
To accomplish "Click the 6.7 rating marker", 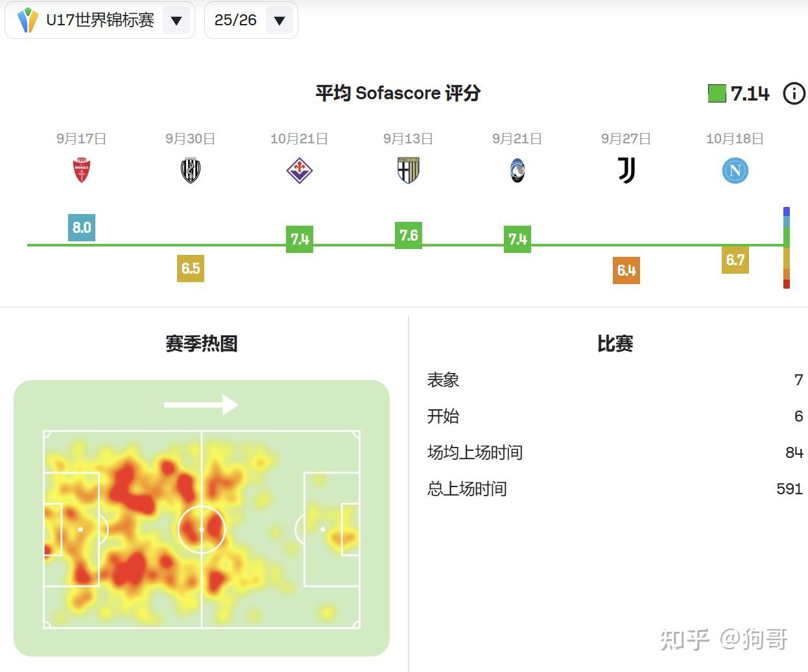I will tap(735, 260).
